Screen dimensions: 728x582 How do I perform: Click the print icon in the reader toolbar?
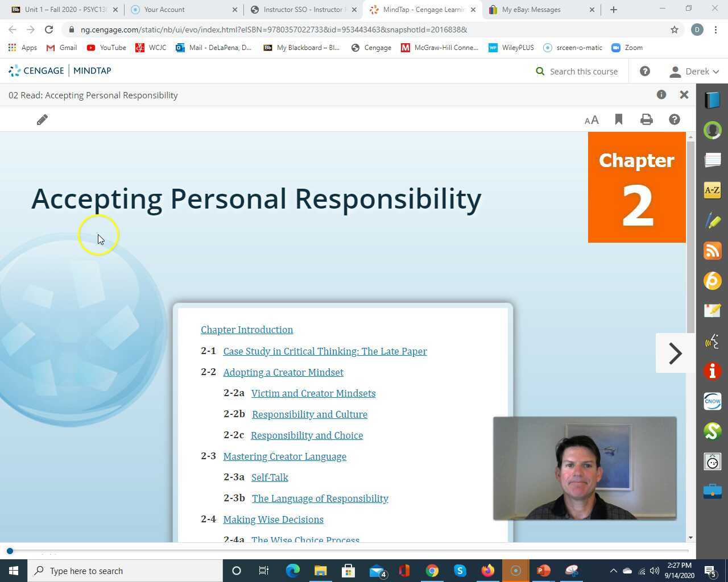[x=646, y=119]
